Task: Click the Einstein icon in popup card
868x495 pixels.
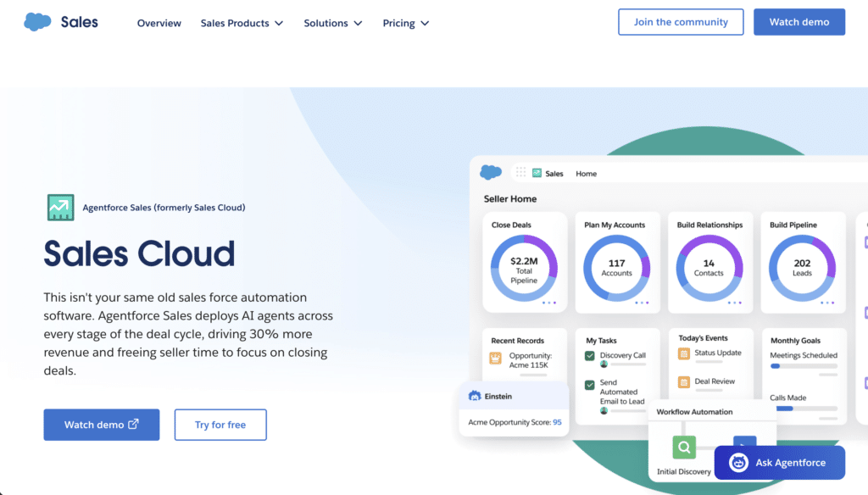Action: coord(475,396)
